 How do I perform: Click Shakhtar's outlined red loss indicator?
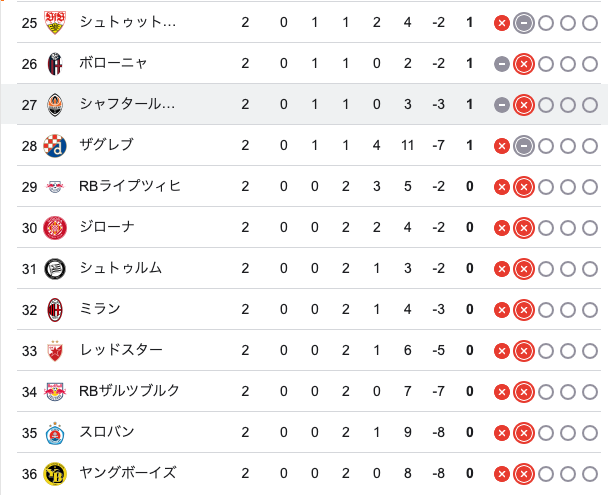(x=523, y=105)
